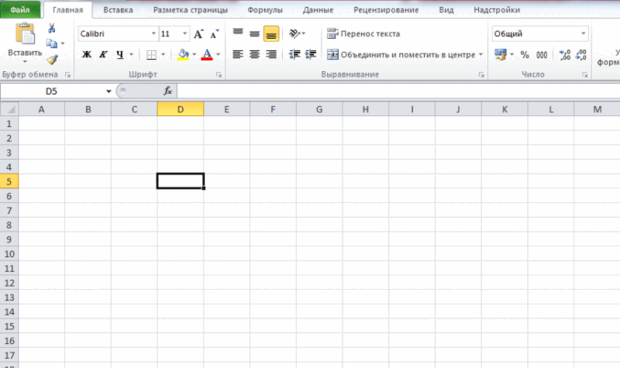Switch to the Разметка страницы tab

pos(190,10)
